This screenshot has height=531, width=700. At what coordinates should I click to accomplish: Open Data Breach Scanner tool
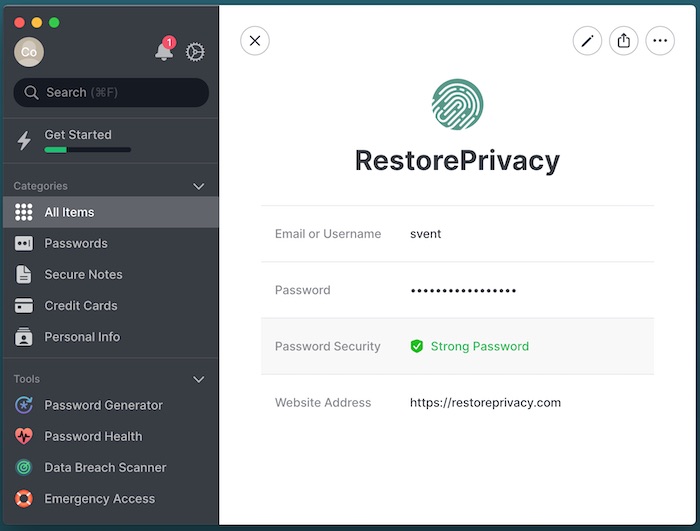pyautogui.click(x=110, y=468)
